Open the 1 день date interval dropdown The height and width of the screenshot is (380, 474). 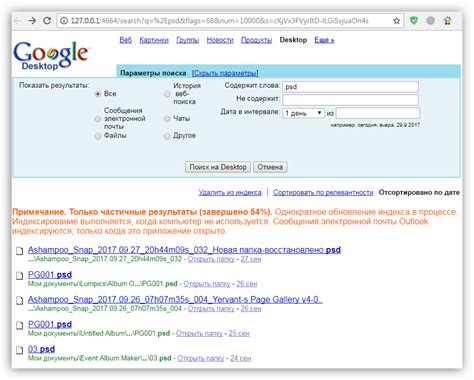click(x=303, y=113)
